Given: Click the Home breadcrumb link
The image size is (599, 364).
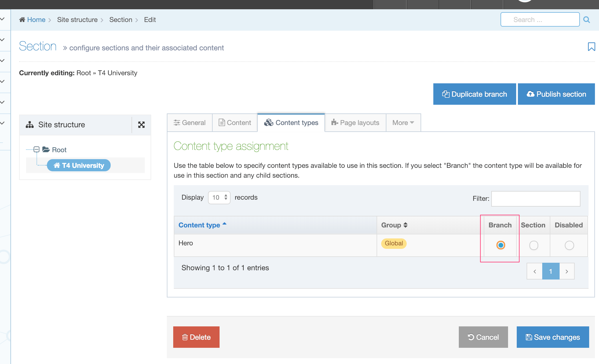Looking at the screenshot, I should [x=36, y=20].
